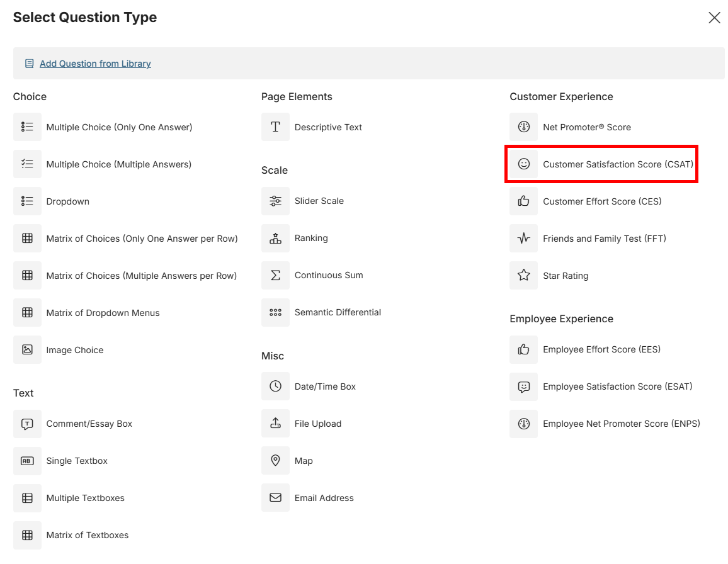Click the Semantic Differential dots icon
This screenshot has width=728, height=564.
[275, 312]
